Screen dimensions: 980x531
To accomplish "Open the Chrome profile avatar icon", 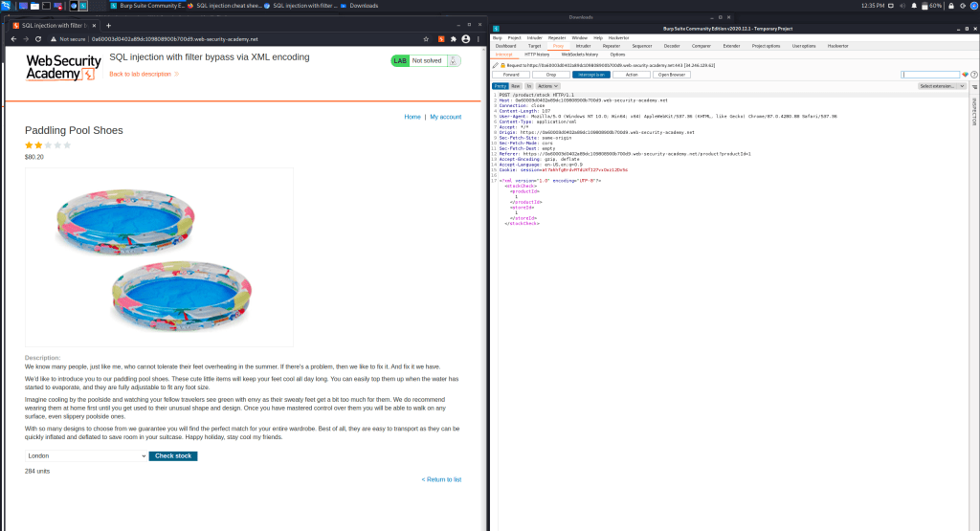I will click(465, 39).
